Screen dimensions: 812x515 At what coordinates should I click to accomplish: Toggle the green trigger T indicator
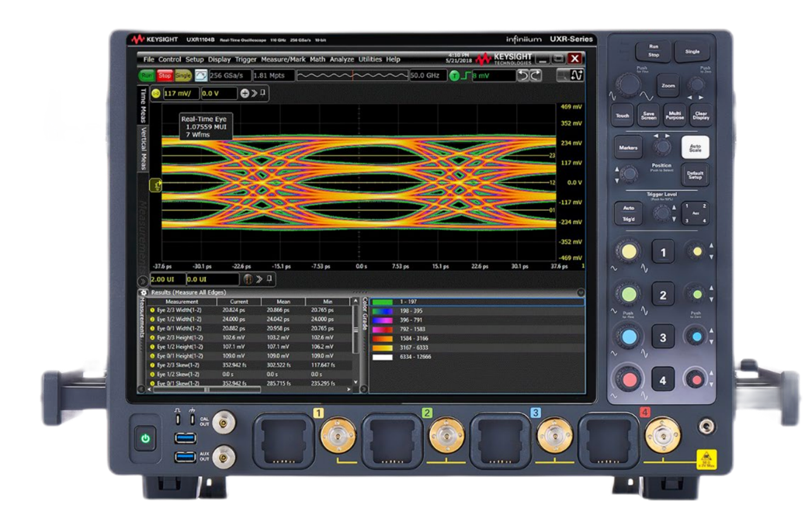[454, 75]
